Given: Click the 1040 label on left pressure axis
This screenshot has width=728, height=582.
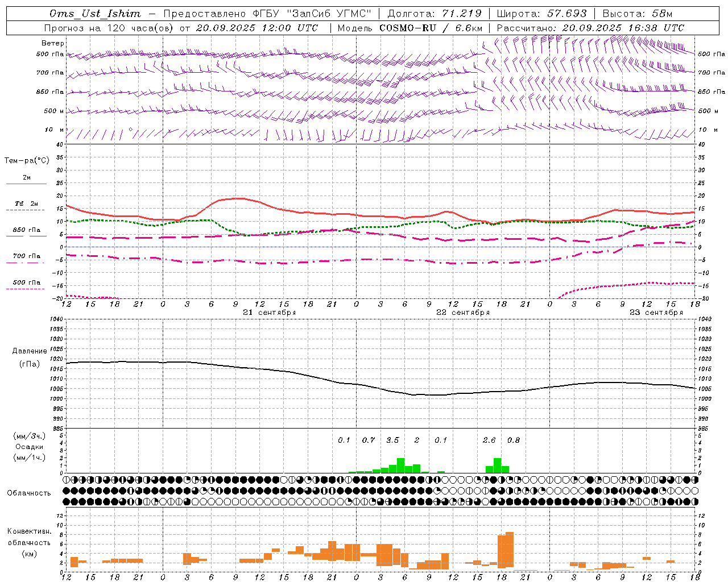Looking at the screenshot, I should 55,319.
